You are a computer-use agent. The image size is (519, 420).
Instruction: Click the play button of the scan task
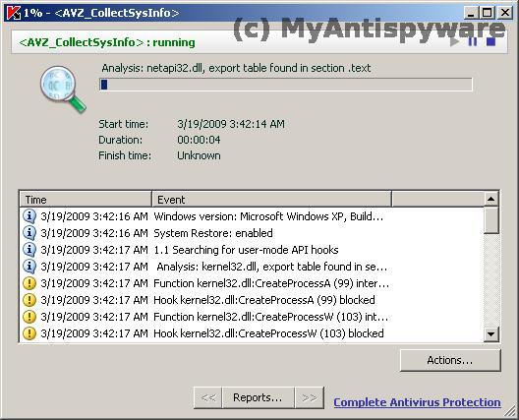coord(455,42)
